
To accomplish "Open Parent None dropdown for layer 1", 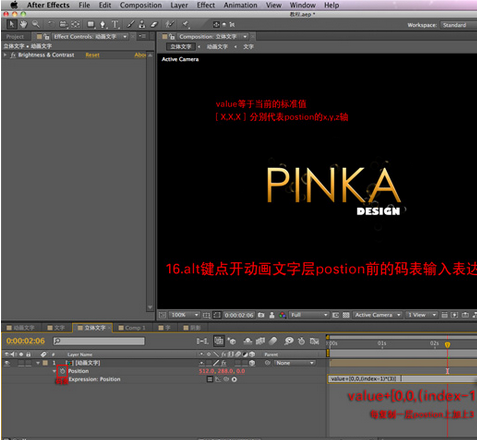I will [x=295, y=363].
